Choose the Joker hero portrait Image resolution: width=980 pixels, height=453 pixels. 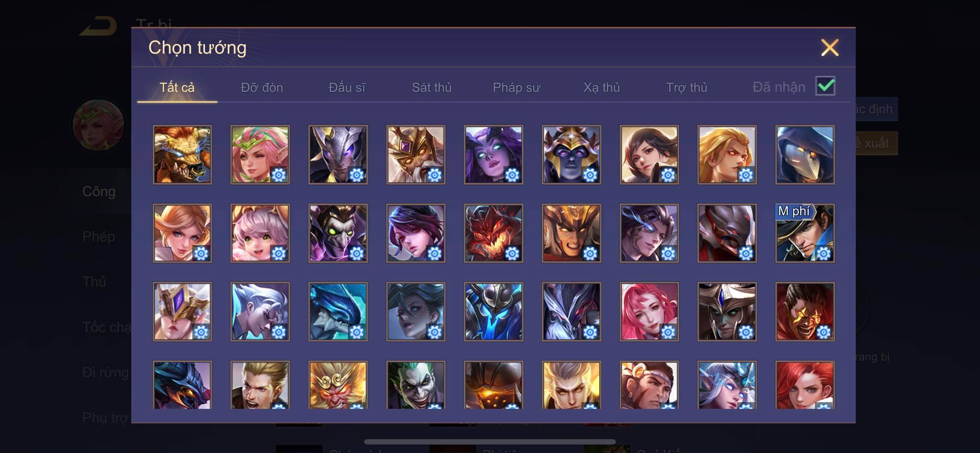pyautogui.click(x=416, y=385)
